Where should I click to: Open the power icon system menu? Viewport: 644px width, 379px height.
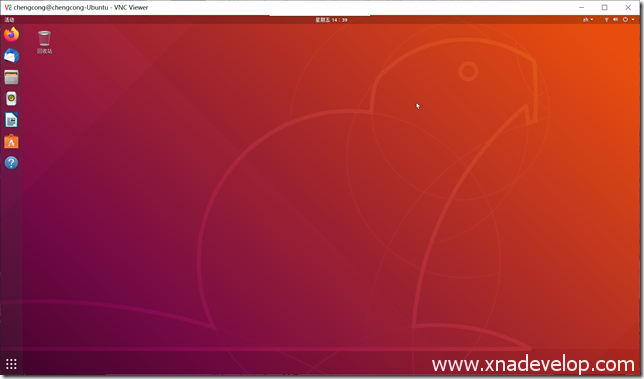pyautogui.click(x=625, y=20)
